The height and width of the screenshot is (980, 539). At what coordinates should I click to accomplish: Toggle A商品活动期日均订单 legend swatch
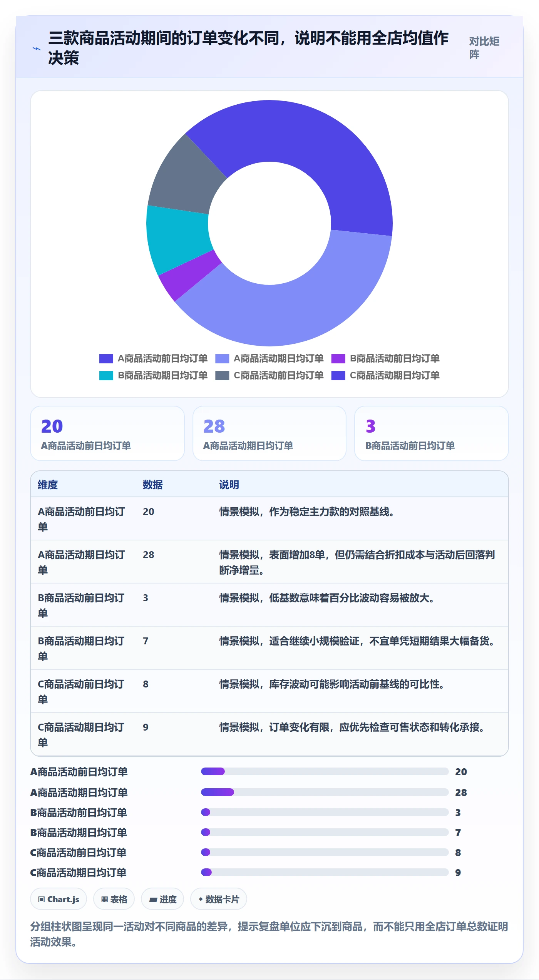click(x=222, y=359)
